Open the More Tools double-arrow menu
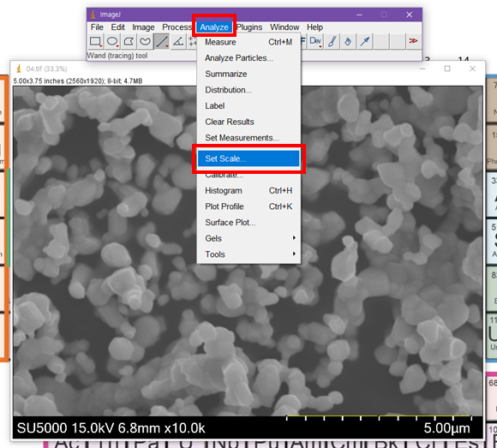 [413, 41]
